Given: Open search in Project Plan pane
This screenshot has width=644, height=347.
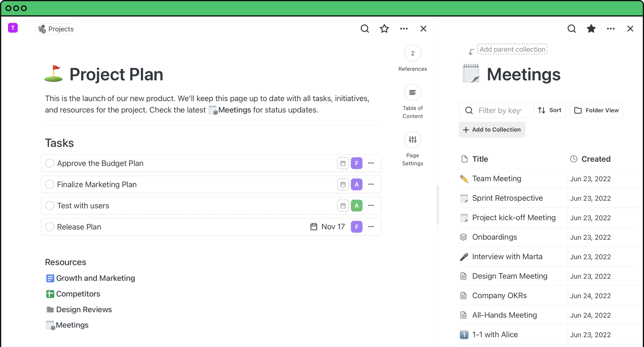Looking at the screenshot, I should point(365,29).
